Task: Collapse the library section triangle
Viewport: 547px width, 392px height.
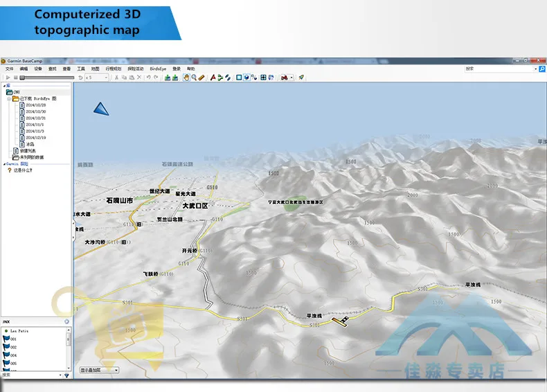Action: click(x=4, y=85)
